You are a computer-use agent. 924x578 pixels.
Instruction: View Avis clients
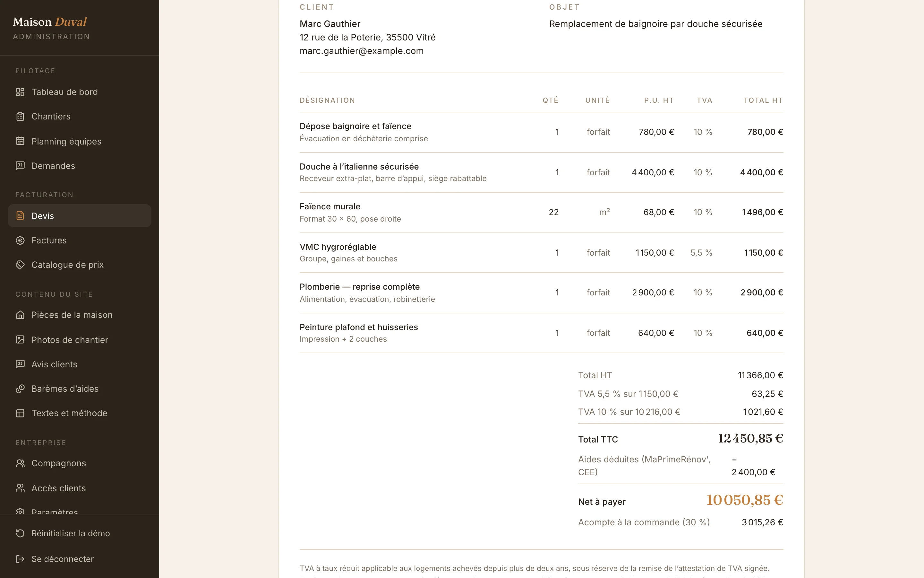(x=80, y=364)
